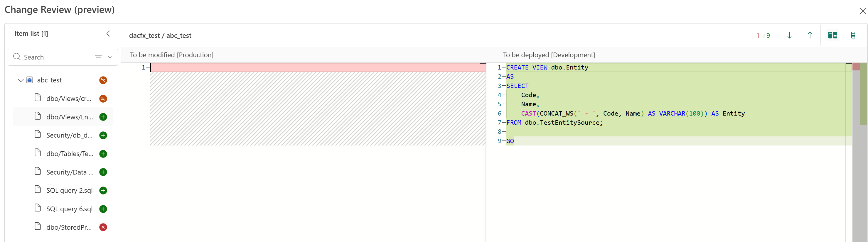Click dacfx_test / abc_test breadcrumb
Viewport: 868px width, 242px height.
click(160, 35)
